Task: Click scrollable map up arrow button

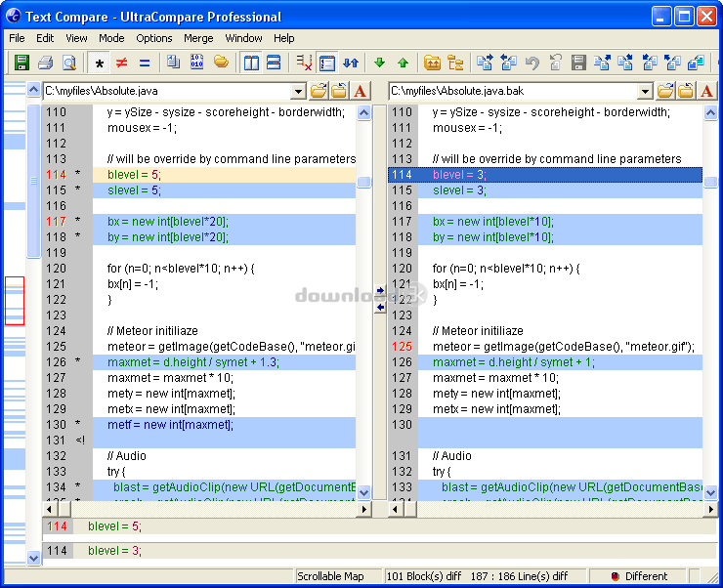Action: 33,89
